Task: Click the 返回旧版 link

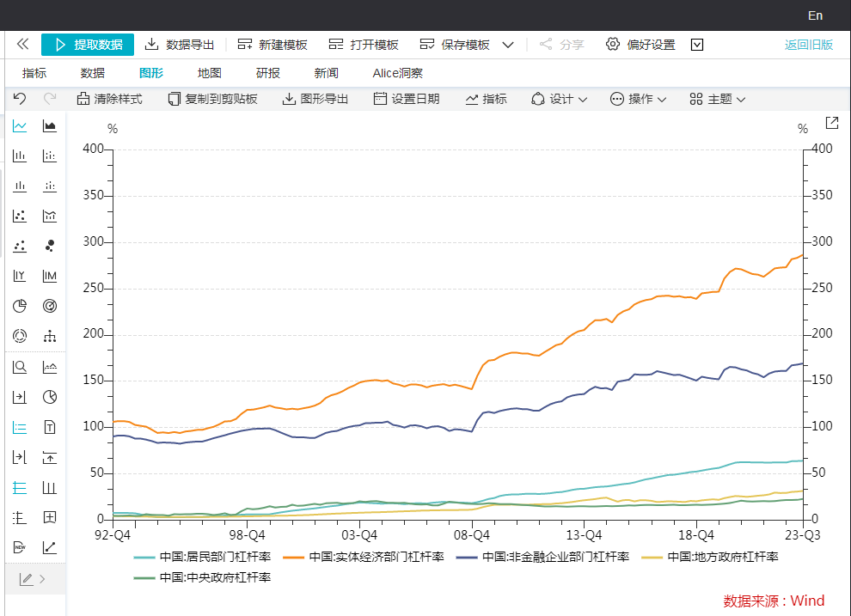Action: click(x=808, y=45)
